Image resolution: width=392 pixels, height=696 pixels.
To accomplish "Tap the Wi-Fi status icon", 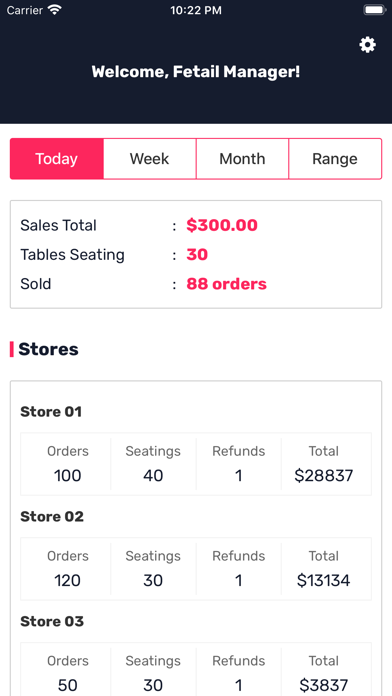I will click(x=55, y=10).
